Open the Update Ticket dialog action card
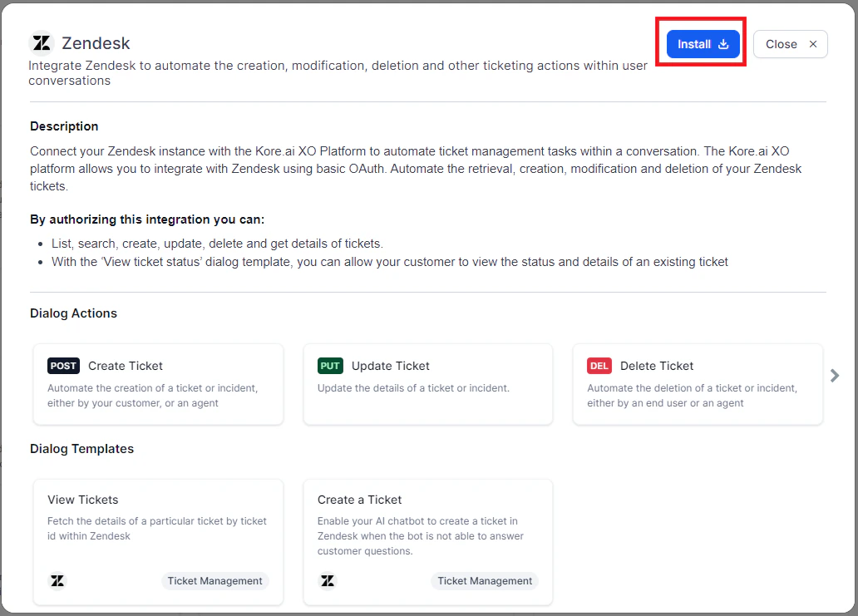The height and width of the screenshot is (616, 858). (427, 384)
